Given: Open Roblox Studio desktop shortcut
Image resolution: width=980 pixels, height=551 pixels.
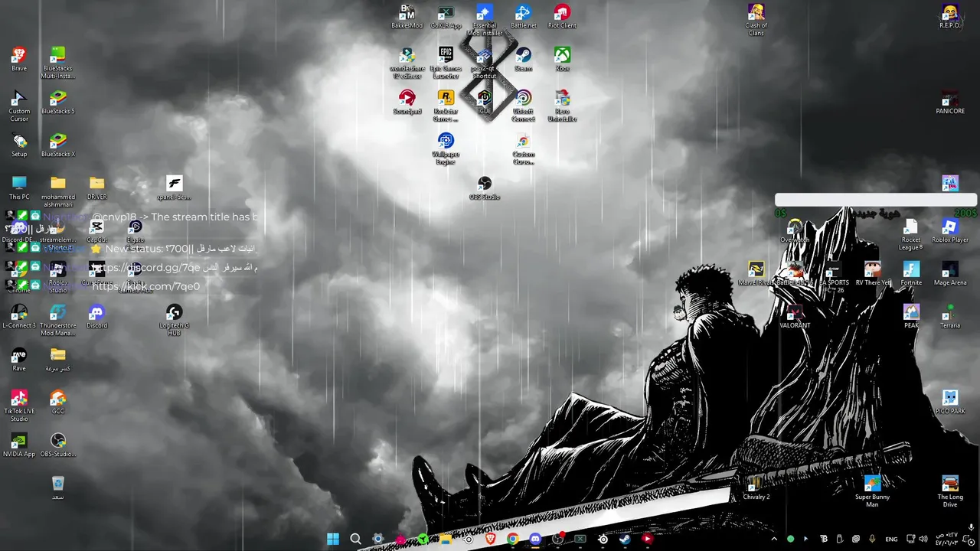Looking at the screenshot, I should point(58,276).
